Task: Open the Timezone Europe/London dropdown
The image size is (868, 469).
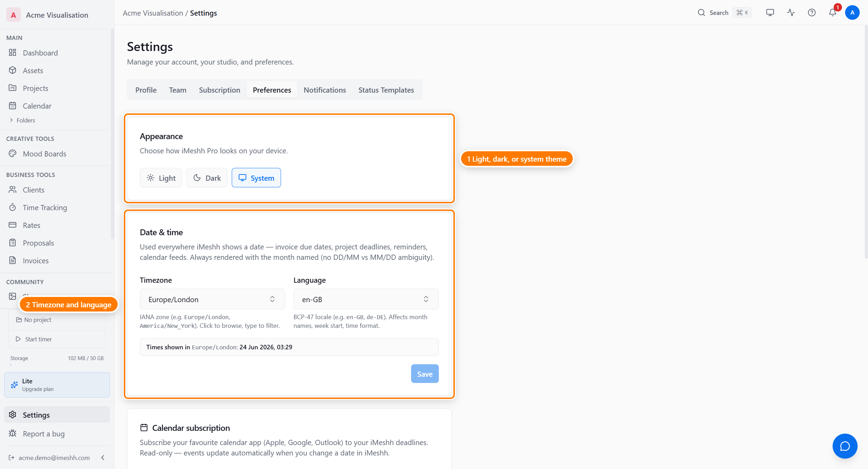Action: tap(212, 299)
